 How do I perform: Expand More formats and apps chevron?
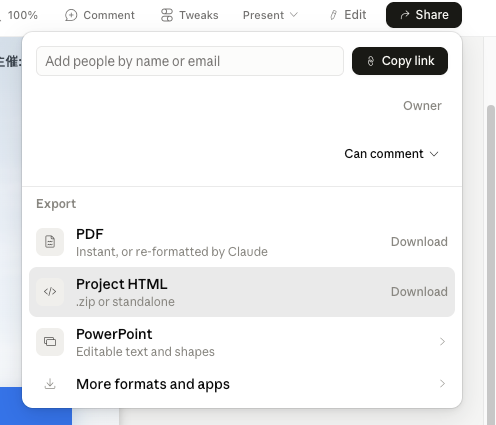(442, 384)
